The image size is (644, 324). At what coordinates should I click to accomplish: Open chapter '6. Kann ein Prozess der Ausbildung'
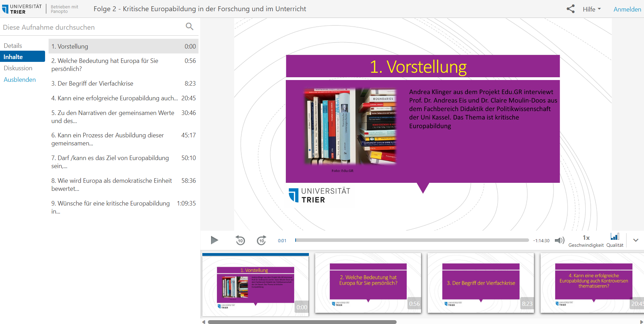coord(123,139)
